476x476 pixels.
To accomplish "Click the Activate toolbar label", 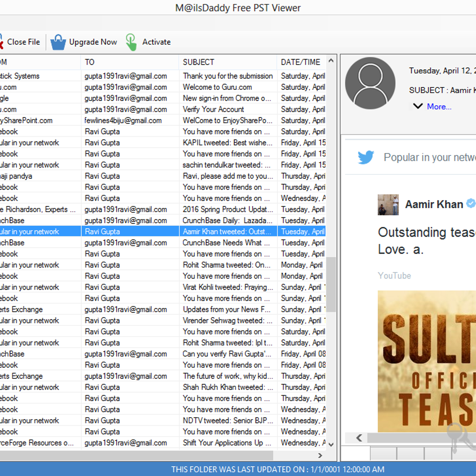I will [x=156, y=42].
